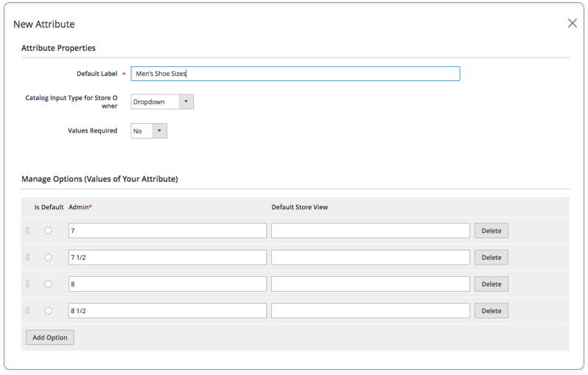This screenshot has height=375, width=588.
Task: Open the Catalog Input Type dropdown
Action: coord(162,102)
